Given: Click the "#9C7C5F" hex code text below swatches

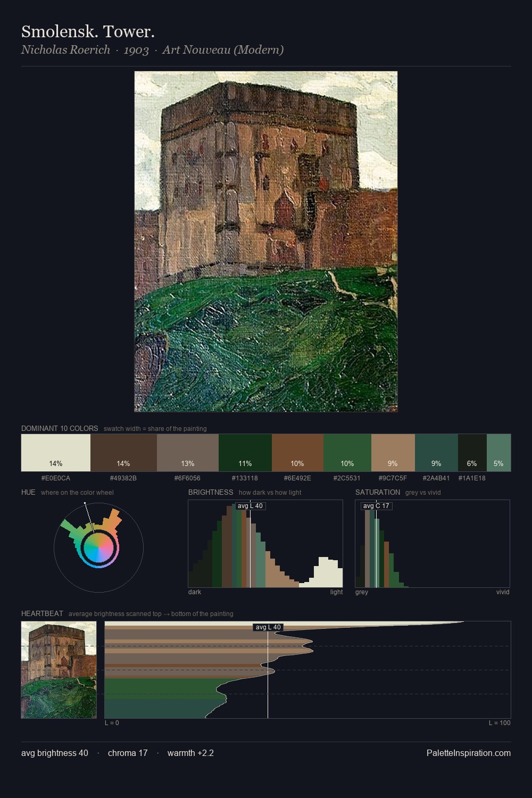Looking at the screenshot, I should pos(393,478).
